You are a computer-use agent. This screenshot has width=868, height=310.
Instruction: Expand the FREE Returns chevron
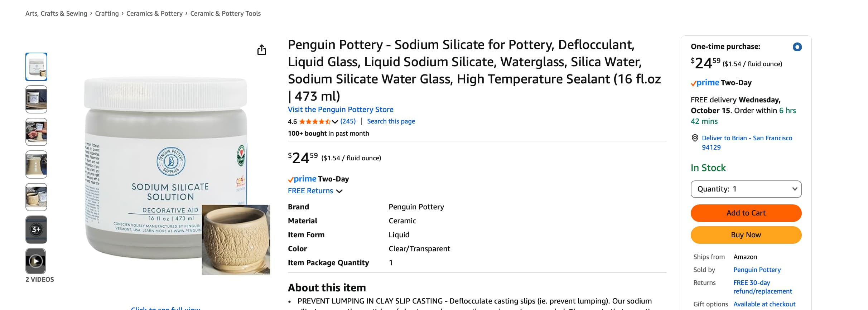[x=339, y=191]
